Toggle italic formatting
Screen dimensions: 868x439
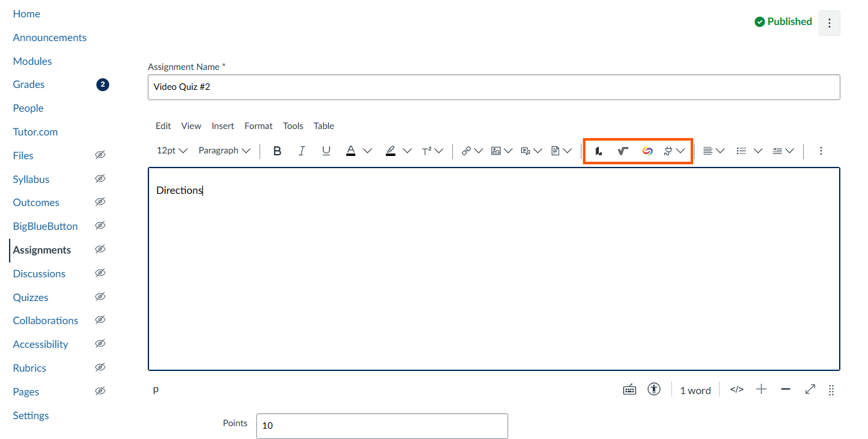301,151
